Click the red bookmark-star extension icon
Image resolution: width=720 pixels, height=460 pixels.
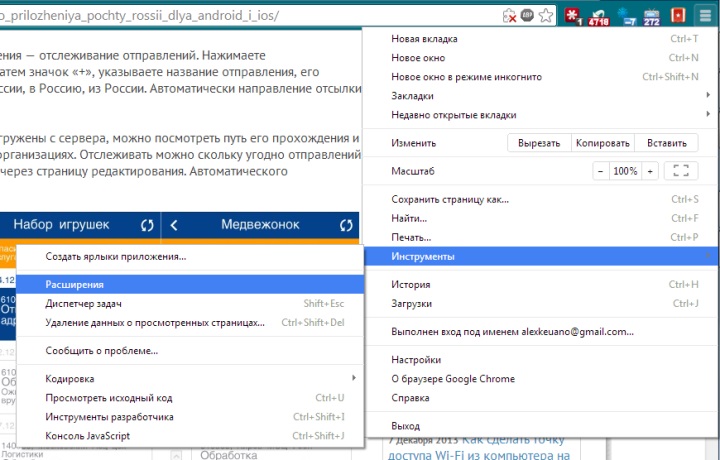tap(678, 15)
